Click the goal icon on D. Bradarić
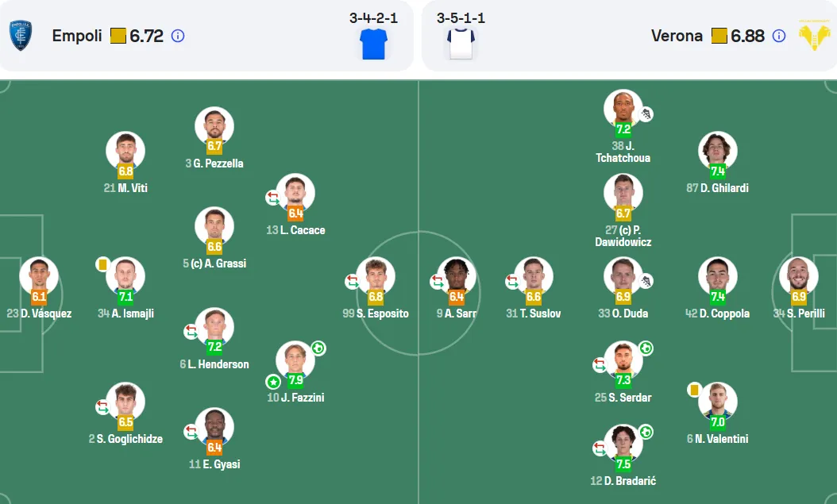Viewport: 837px width, 504px height. [646, 432]
